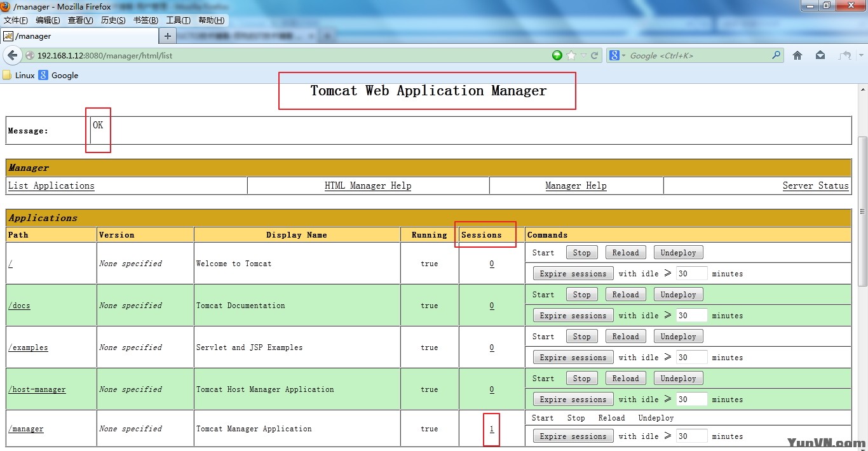This screenshot has width=868, height=451.
Task: Open the Linux bookmarks folder
Action: tap(18, 75)
